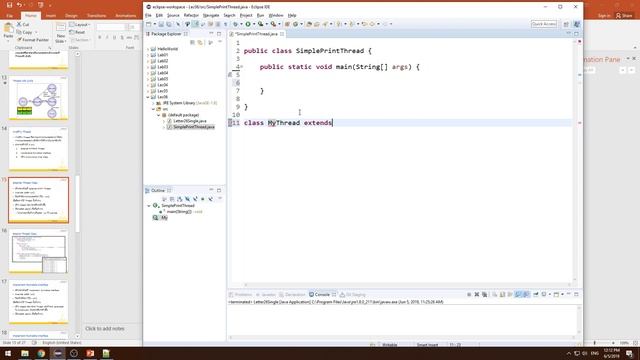Open the Action Center notification icon
640x360 pixels.
pos(629,353)
